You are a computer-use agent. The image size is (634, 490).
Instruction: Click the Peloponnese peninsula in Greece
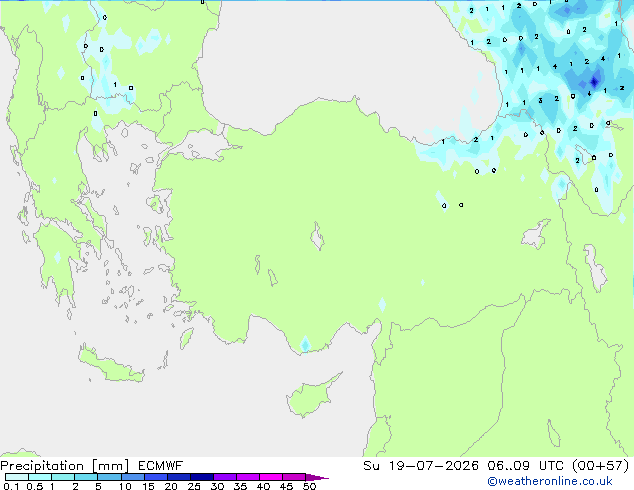click(59, 263)
